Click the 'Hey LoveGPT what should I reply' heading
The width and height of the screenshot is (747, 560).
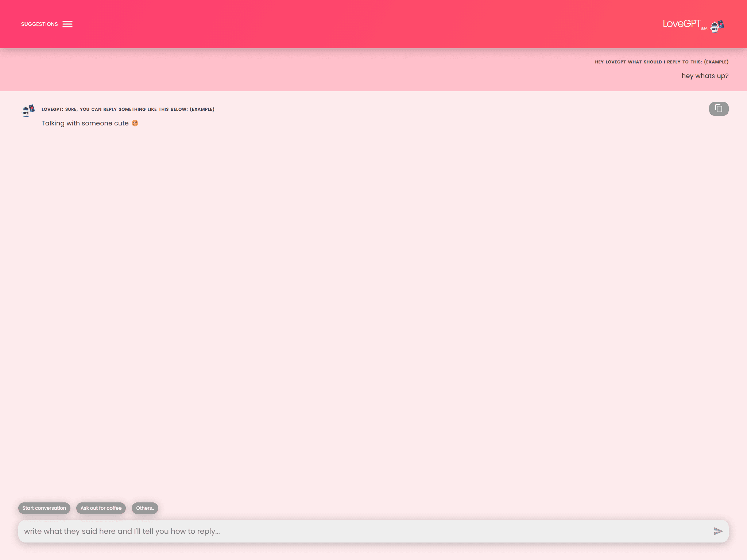coord(662,62)
